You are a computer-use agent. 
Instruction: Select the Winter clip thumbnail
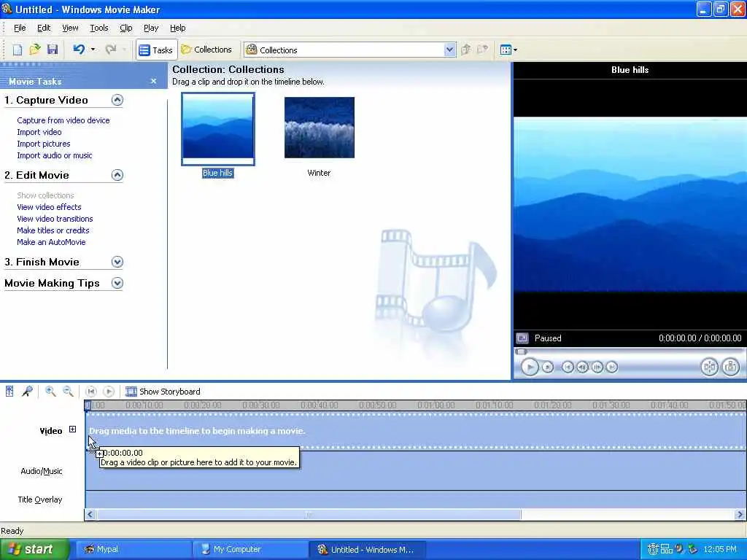320,128
